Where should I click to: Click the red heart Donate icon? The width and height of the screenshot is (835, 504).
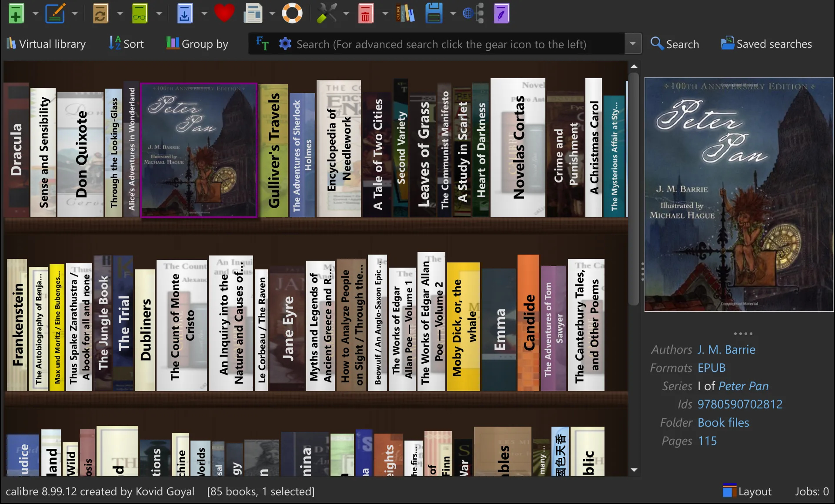[224, 13]
